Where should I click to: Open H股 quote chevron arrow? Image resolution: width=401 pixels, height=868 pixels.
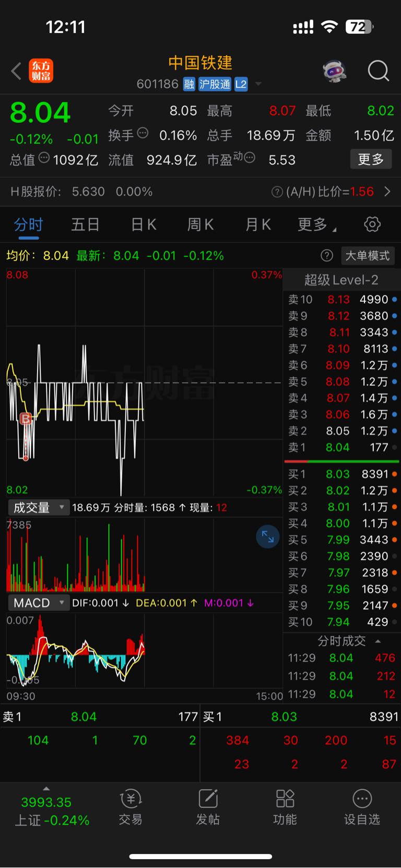coord(387,192)
